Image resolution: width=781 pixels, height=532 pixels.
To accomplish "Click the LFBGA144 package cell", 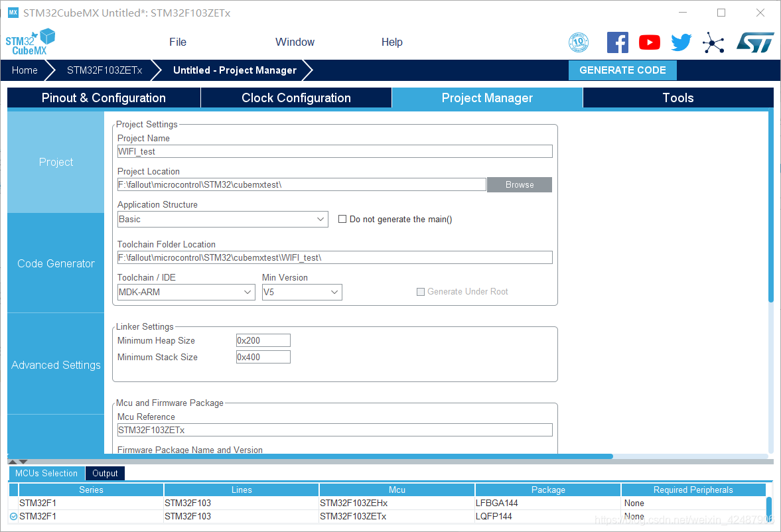I will (548, 503).
